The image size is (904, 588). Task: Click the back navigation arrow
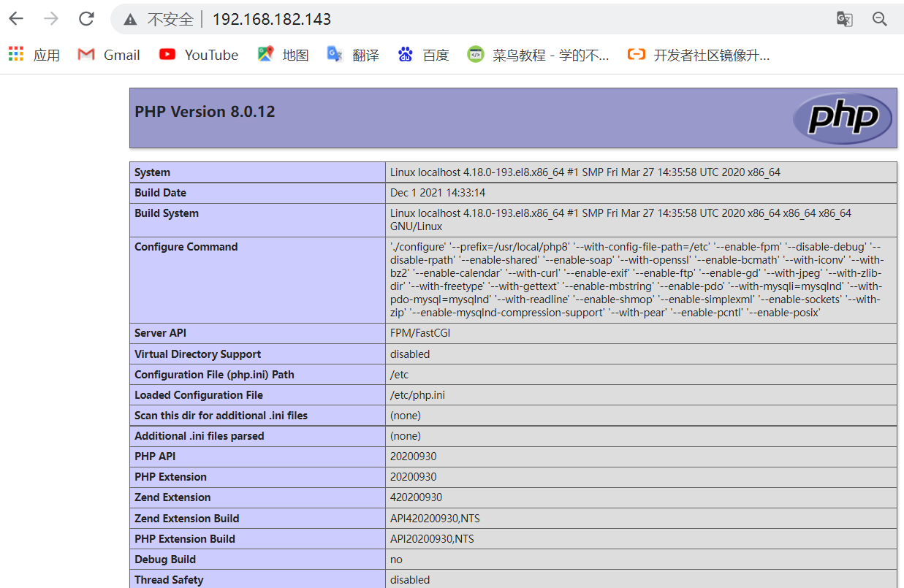[x=15, y=19]
